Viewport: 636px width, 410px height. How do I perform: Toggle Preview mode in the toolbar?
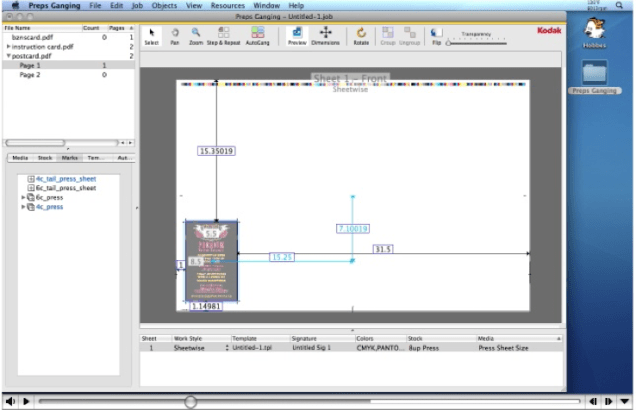(296, 34)
